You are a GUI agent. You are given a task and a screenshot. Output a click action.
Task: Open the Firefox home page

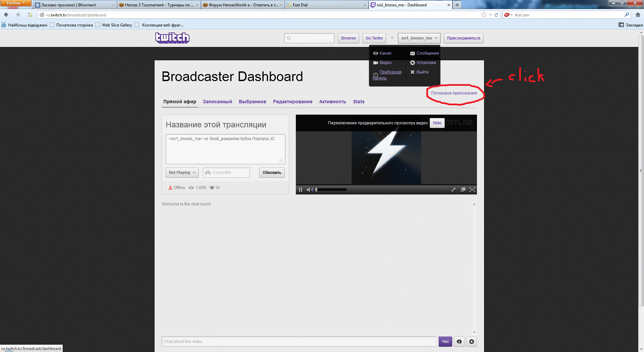[638, 15]
